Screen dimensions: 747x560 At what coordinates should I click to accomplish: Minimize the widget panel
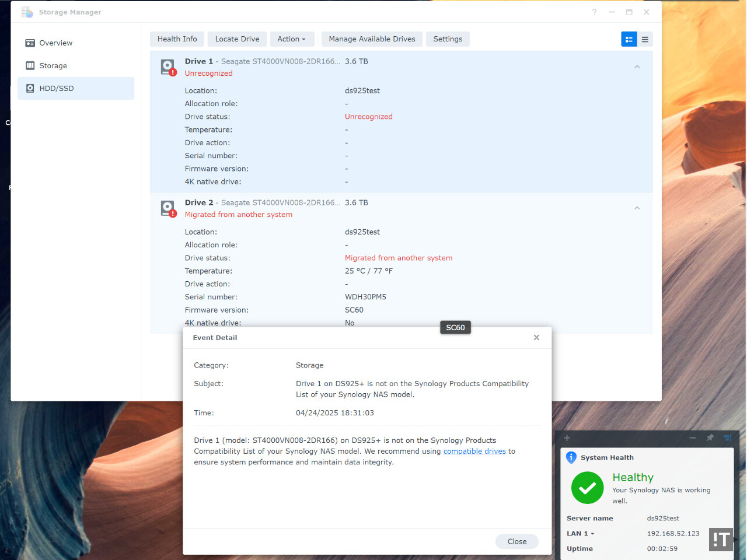click(693, 437)
